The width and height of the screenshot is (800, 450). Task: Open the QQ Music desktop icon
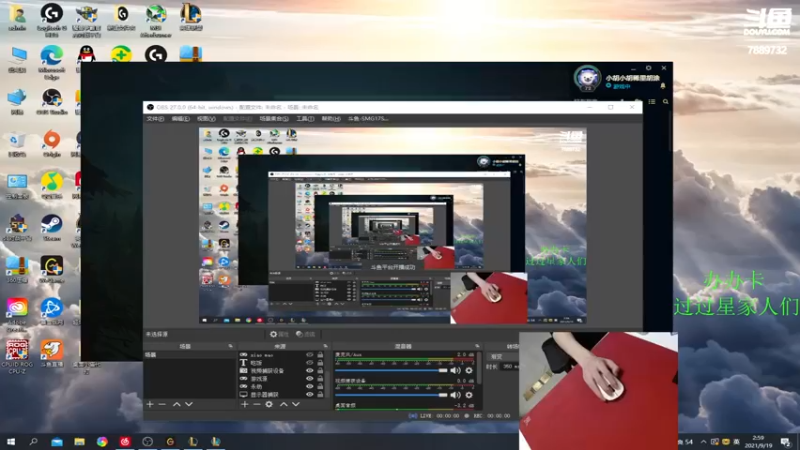pos(52,186)
